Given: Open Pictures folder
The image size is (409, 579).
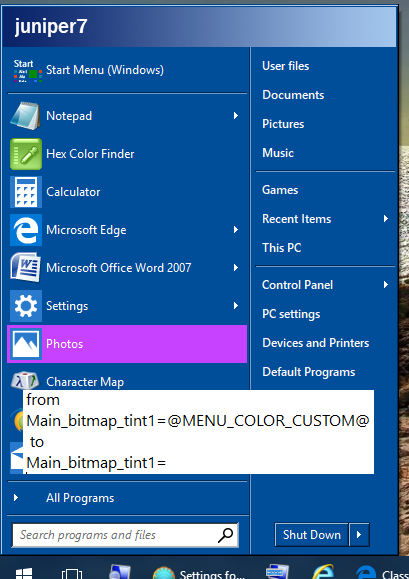Looking at the screenshot, I should pos(283,124).
